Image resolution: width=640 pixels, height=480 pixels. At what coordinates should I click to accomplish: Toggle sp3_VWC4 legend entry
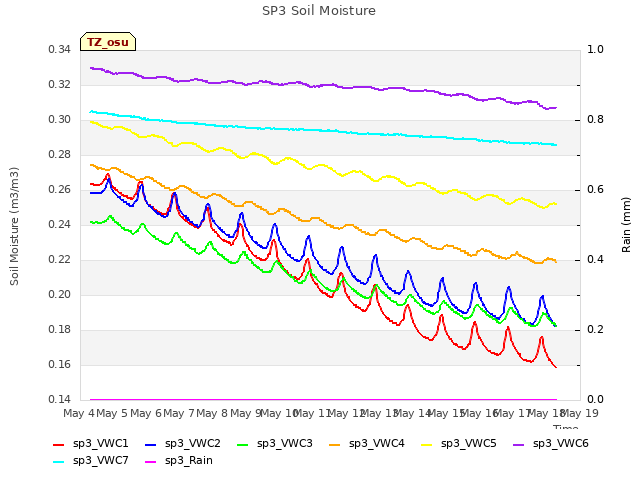coord(367,444)
